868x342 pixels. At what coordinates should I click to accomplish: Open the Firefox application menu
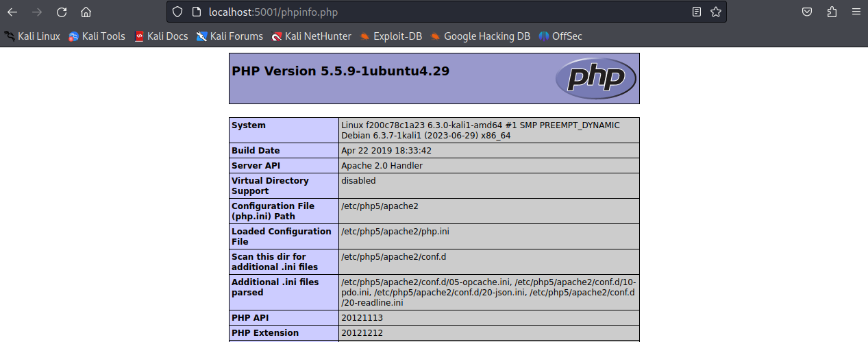tap(856, 12)
